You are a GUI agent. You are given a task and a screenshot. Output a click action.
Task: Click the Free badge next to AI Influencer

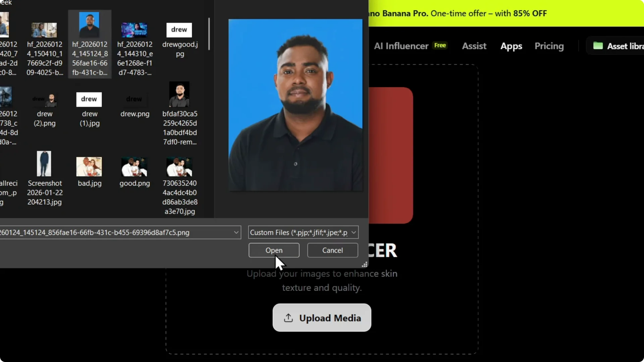click(x=440, y=45)
